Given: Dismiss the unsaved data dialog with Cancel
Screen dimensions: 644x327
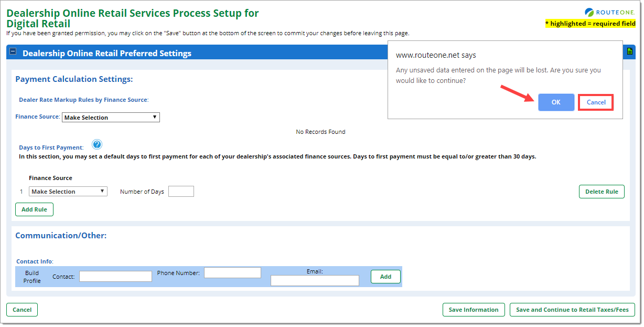Looking at the screenshot, I should 596,102.
